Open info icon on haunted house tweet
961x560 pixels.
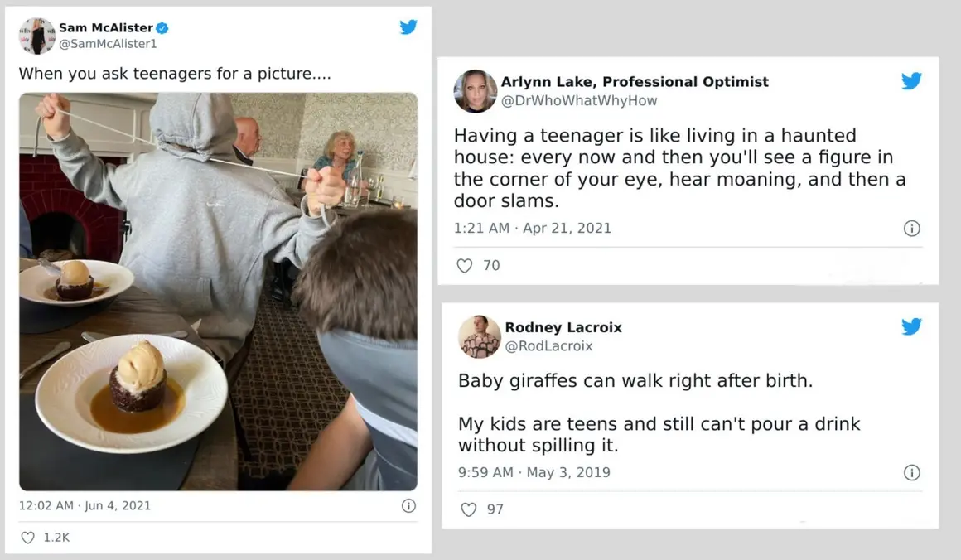coord(911,228)
